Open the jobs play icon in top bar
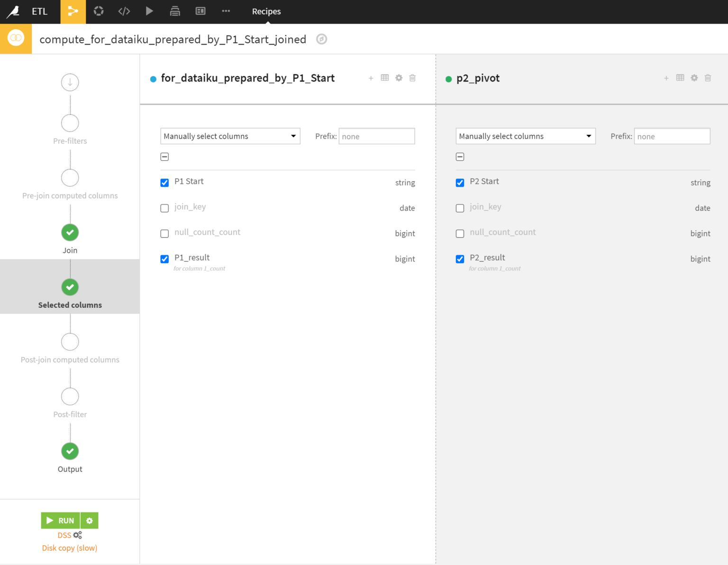This screenshot has height=565, width=728. tap(149, 11)
